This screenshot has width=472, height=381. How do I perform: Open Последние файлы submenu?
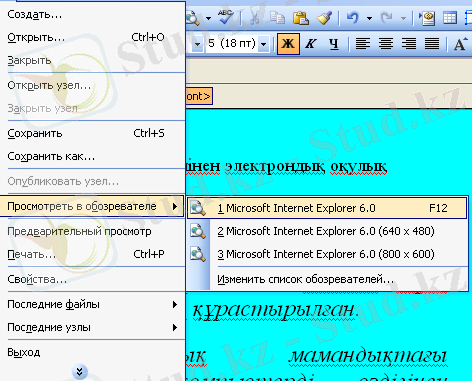(x=93, y=304)
